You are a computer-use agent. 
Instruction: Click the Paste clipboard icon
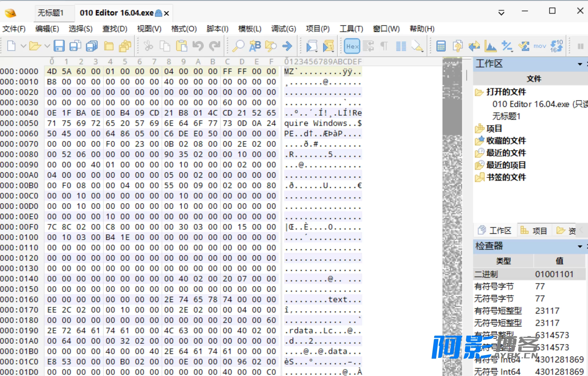coord(182,46)
